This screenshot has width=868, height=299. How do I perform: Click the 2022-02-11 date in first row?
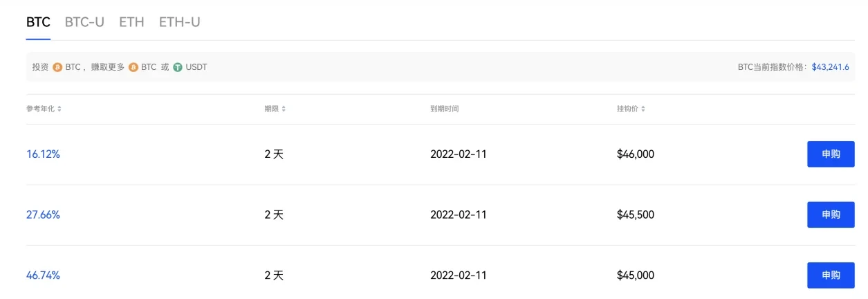[459, 154]
